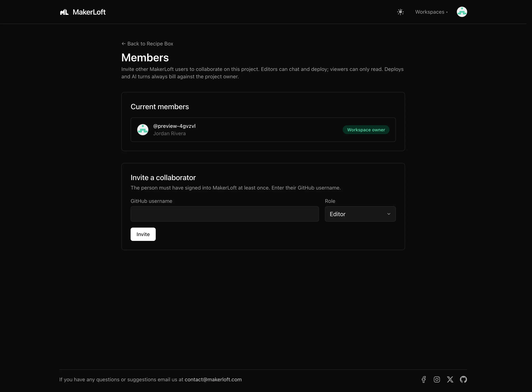Click the Workspace owner badge

point(366,130)
